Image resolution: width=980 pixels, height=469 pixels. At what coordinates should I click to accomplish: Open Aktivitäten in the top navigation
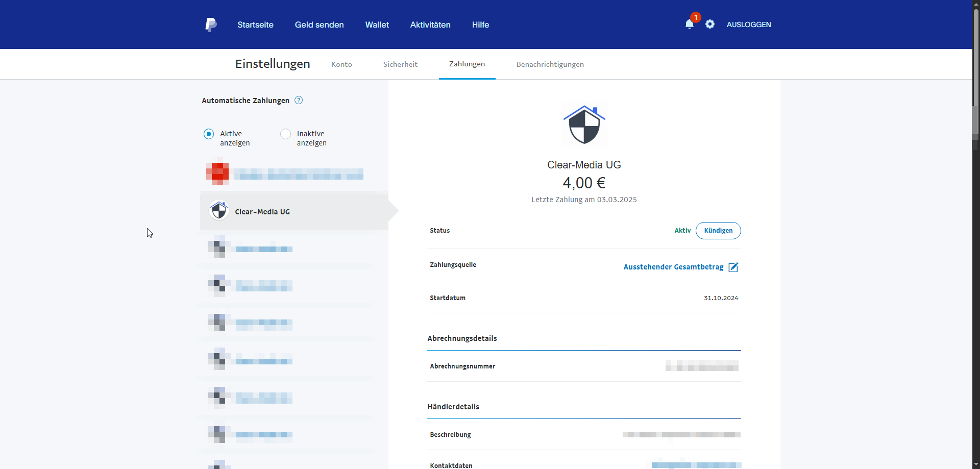pyautogui.click(x=430, y=24)
